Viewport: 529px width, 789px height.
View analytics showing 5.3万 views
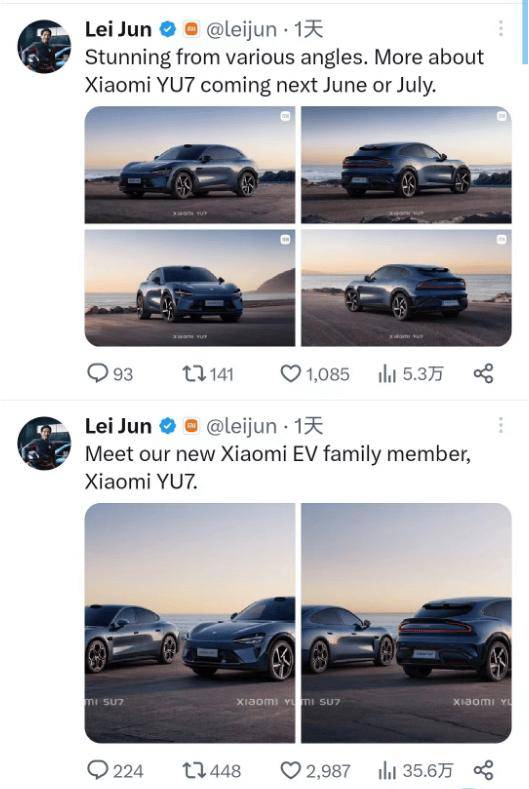tap(410, 374)
